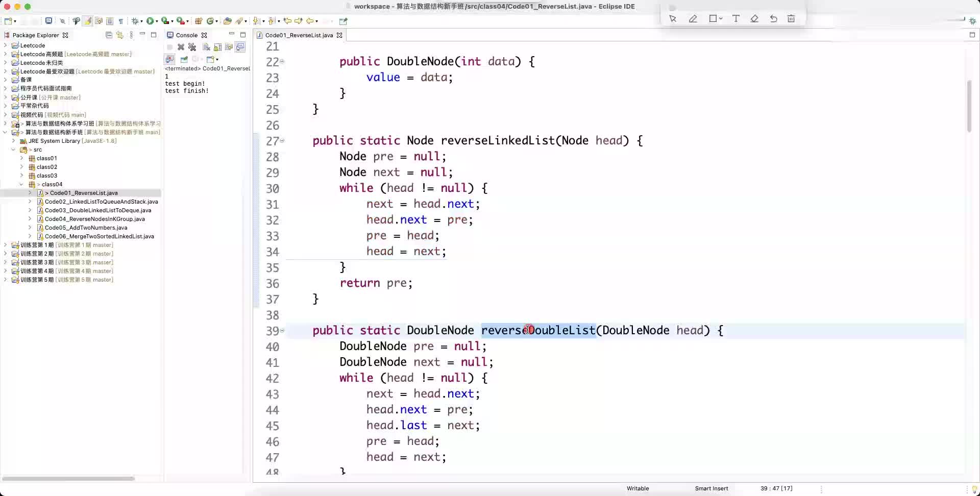The width and height of the screenshot is (980, 496).
Task: Run the program with green Run icon
Action: [150, 21]
